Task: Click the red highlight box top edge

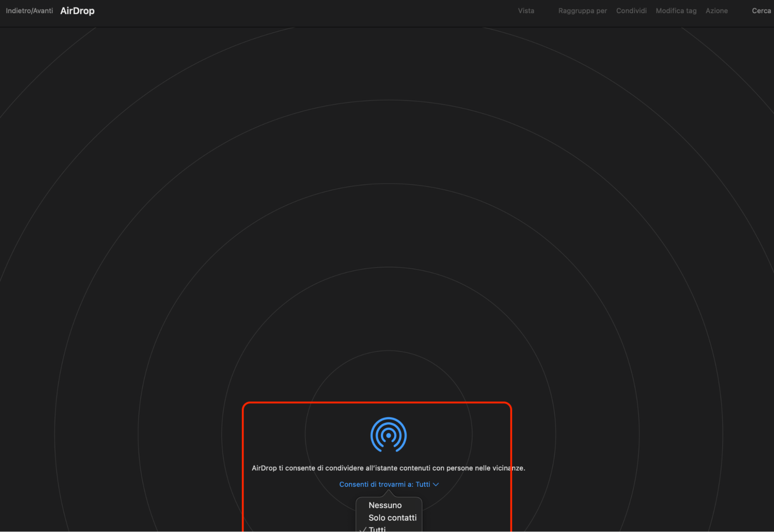Action: 377,403
